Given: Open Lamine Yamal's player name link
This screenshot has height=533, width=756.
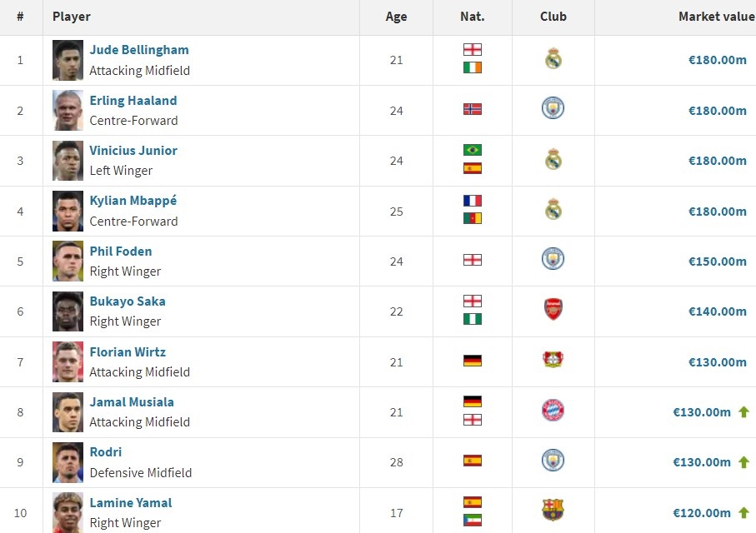Looking at the screenshot, I should [131, 503].
